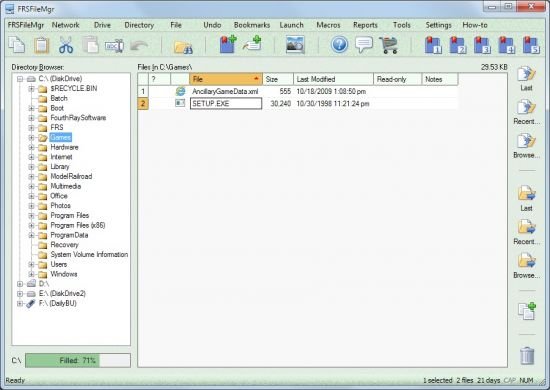The image size is (550, 390).
Task: Click the lower move-to Last folder icon
Action: [526, 193]
